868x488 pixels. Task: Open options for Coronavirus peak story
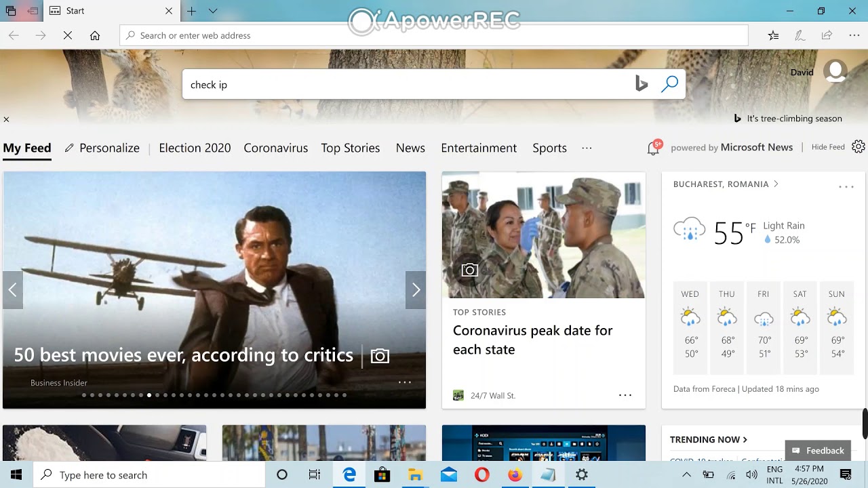click(625, 395)
